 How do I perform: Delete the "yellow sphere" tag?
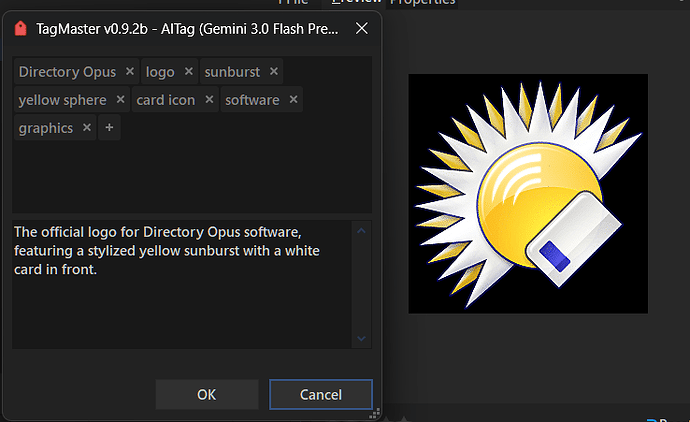[x=120, y=100]
